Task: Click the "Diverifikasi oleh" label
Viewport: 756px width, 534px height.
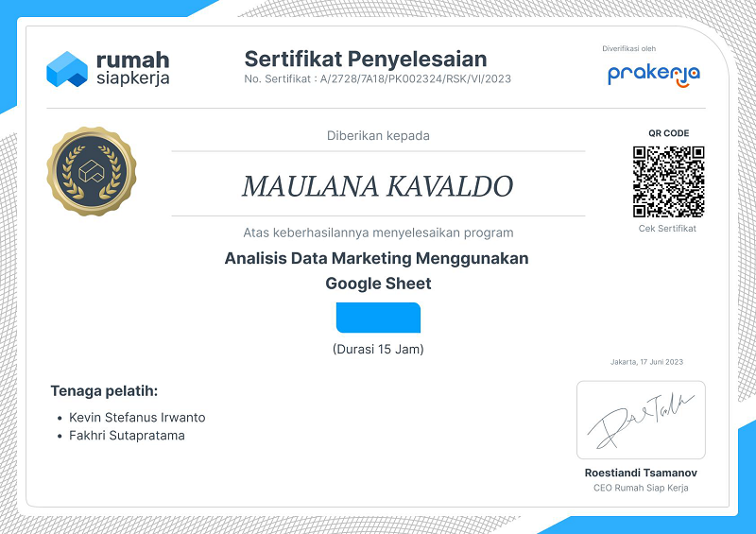Action: [628, 48]
